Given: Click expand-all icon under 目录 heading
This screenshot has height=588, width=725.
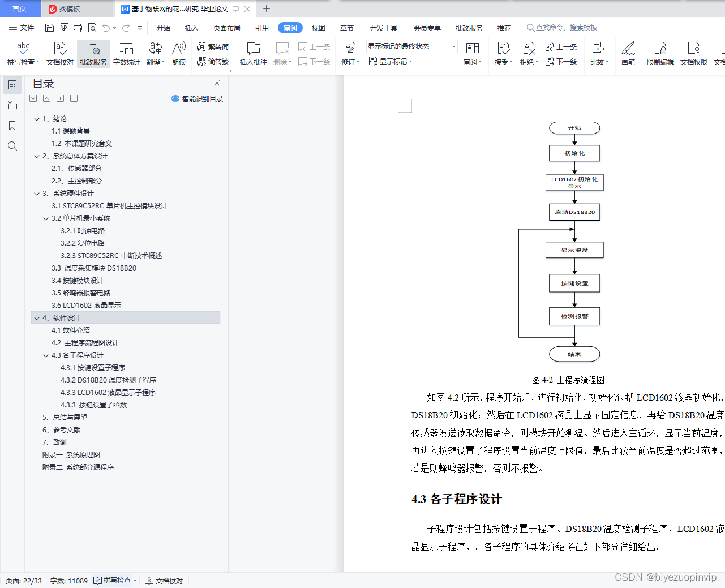Looking at the screenshot, I should pos(33,98).
